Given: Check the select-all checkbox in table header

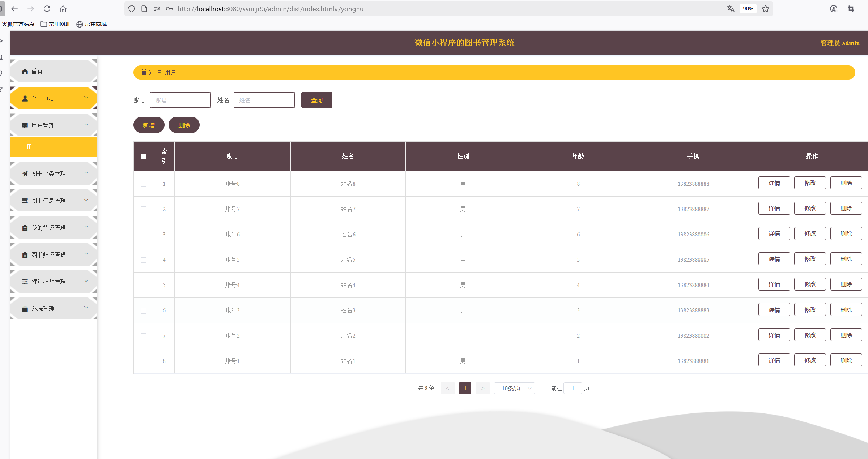Looking at the screenshot, I should (x=143, y=156).
